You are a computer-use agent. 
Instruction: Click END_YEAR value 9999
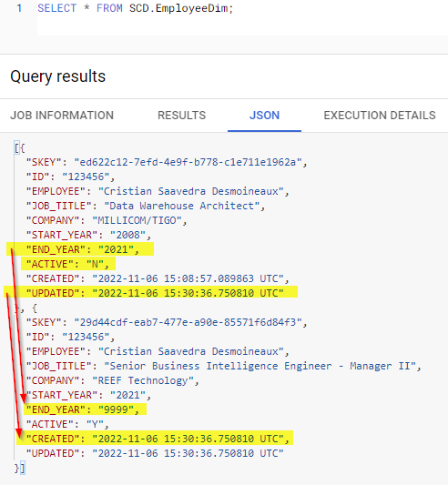point(117,409)
